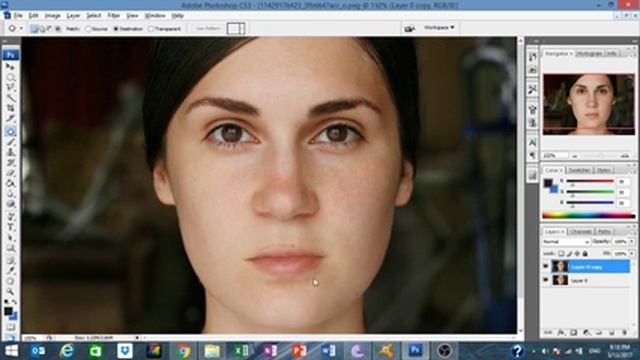Open the Select menu

coord(93,16)
